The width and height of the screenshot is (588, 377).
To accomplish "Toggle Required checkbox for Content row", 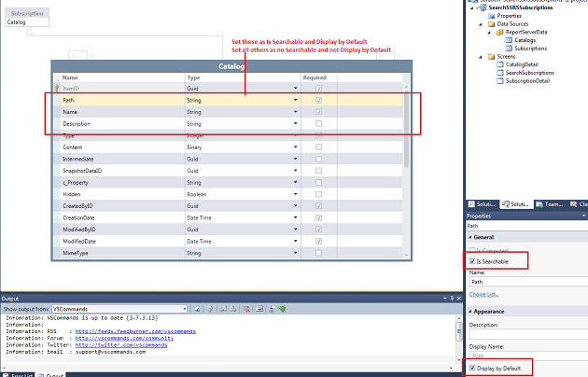I will (x=319, y=147).
